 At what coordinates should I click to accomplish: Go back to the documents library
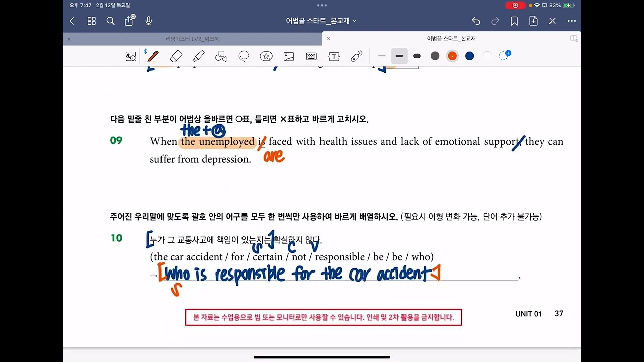click(72, 21)
